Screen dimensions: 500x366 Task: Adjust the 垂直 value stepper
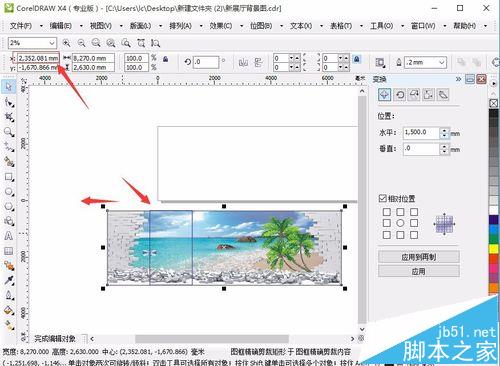pos(445,149)
